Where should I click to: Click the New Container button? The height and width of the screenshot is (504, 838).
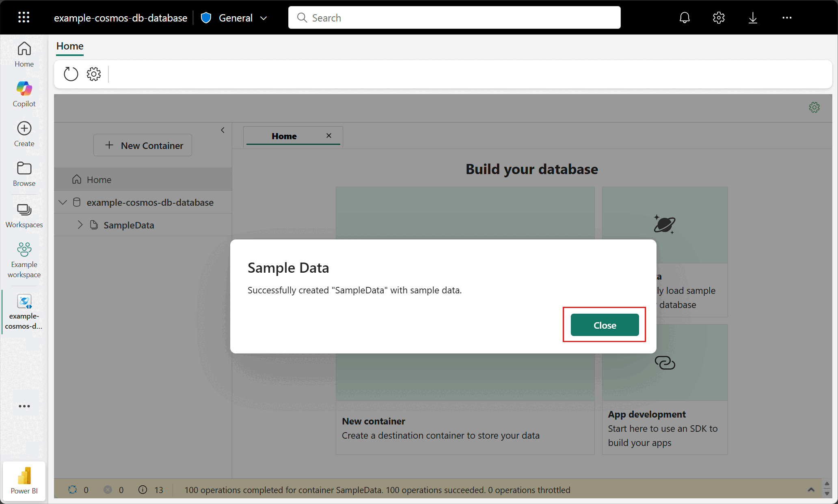(143, 145)
